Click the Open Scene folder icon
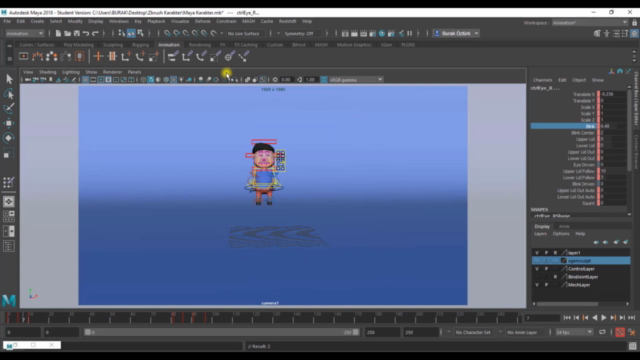This screenshot has width=640, height=360. pyautogui.click(x=67, y=33)
